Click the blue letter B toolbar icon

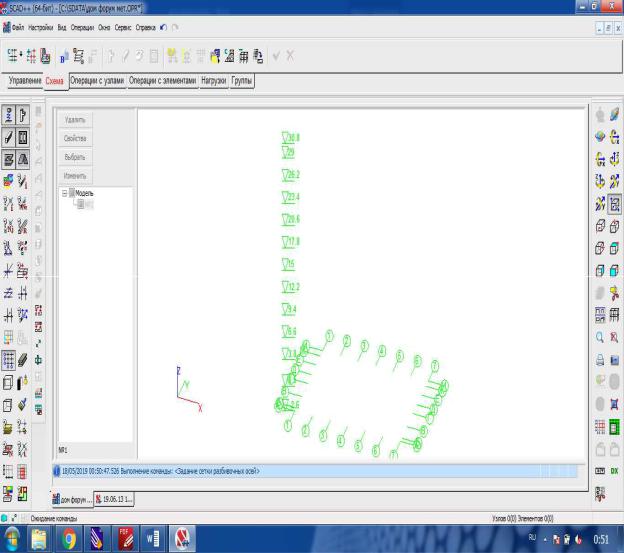64,57
